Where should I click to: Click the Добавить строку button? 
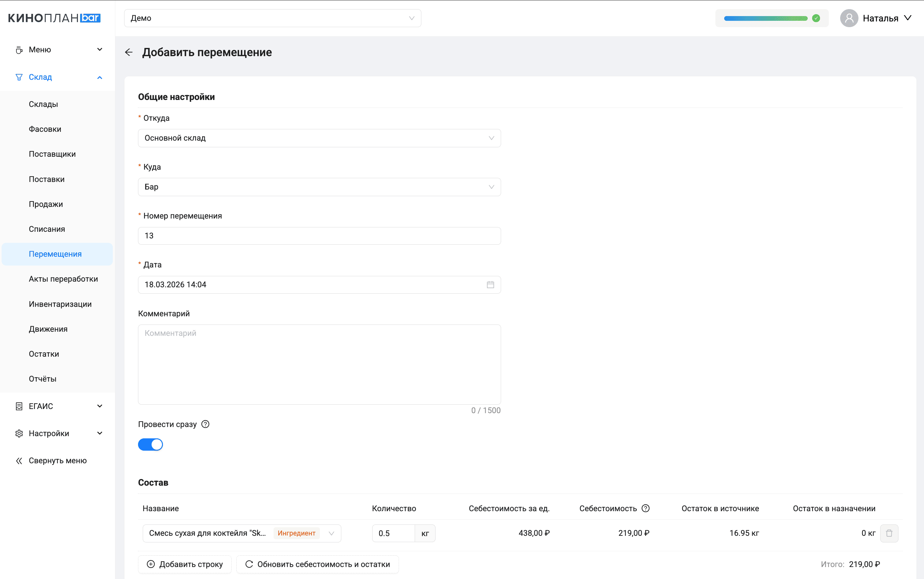point(185,564)
